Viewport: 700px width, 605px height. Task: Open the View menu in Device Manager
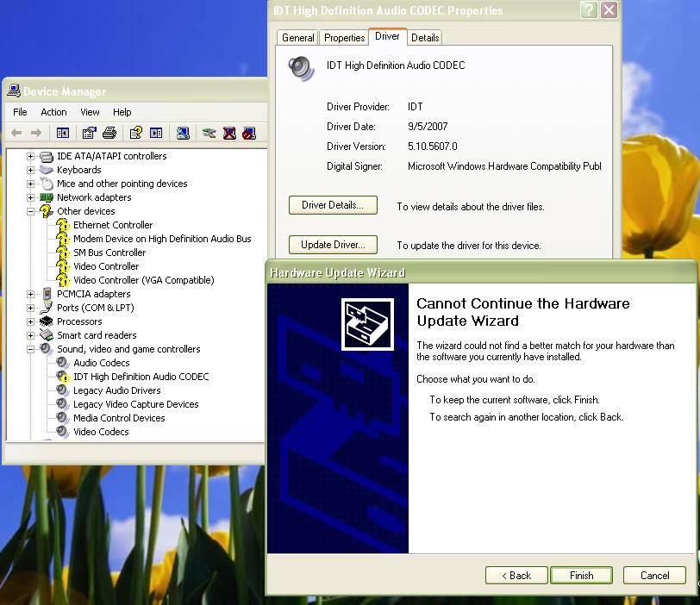coord(90,112)
